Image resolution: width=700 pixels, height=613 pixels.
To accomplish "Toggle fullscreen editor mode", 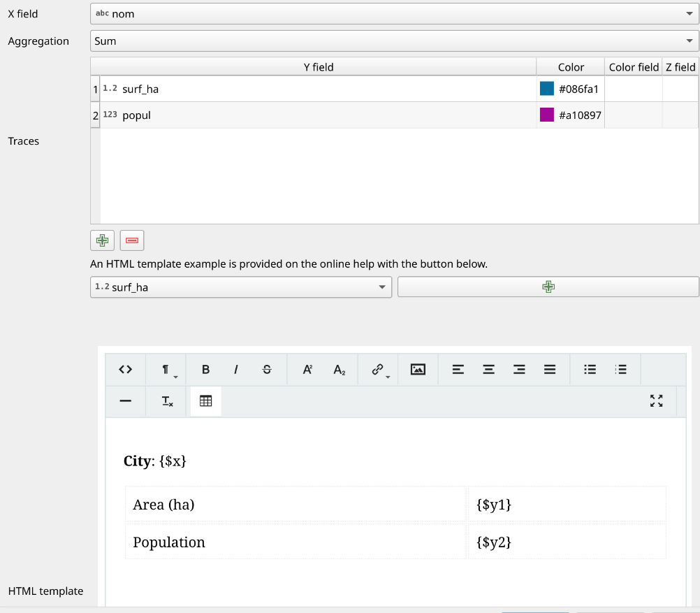I will [656, 401].
